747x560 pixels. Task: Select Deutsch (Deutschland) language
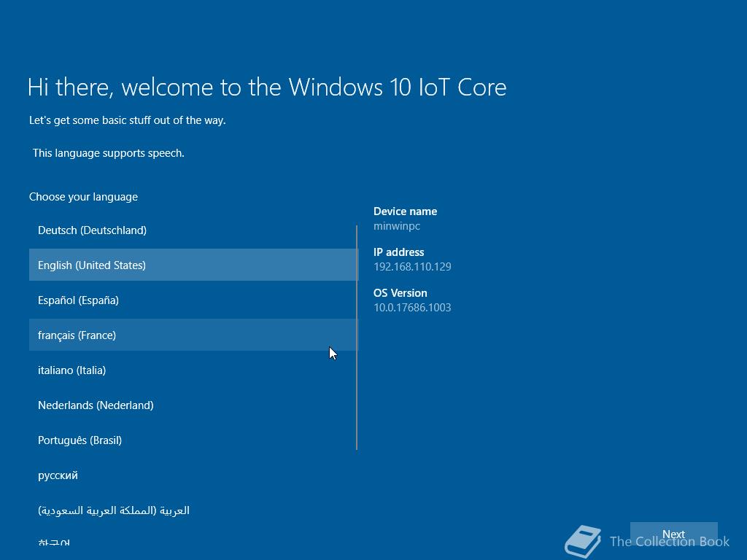pyautogui.click(x=193, y=230)
